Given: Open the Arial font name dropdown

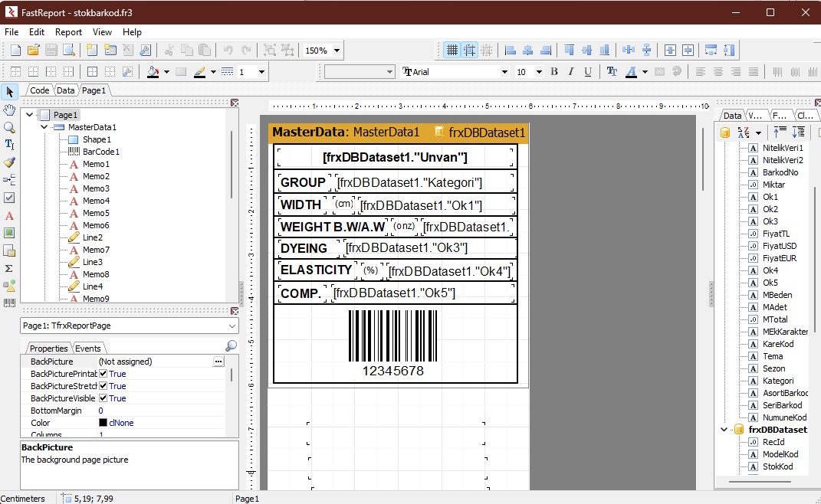Looking at the screenshot, I should [504, 72].
